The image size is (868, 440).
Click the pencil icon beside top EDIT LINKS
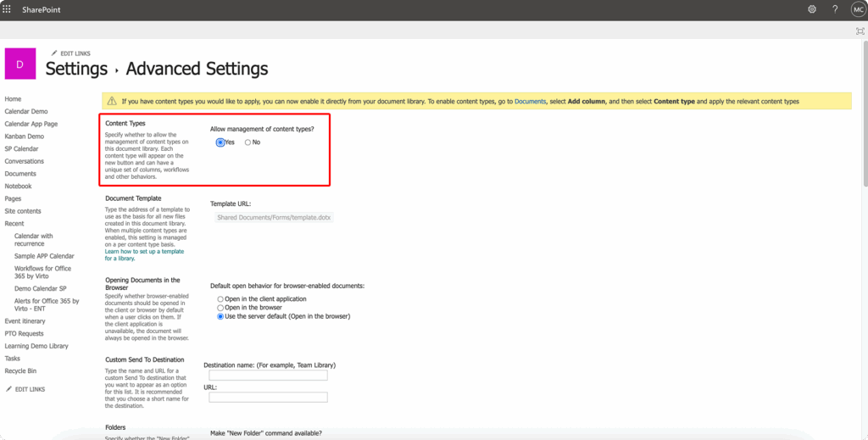[55, 53]
